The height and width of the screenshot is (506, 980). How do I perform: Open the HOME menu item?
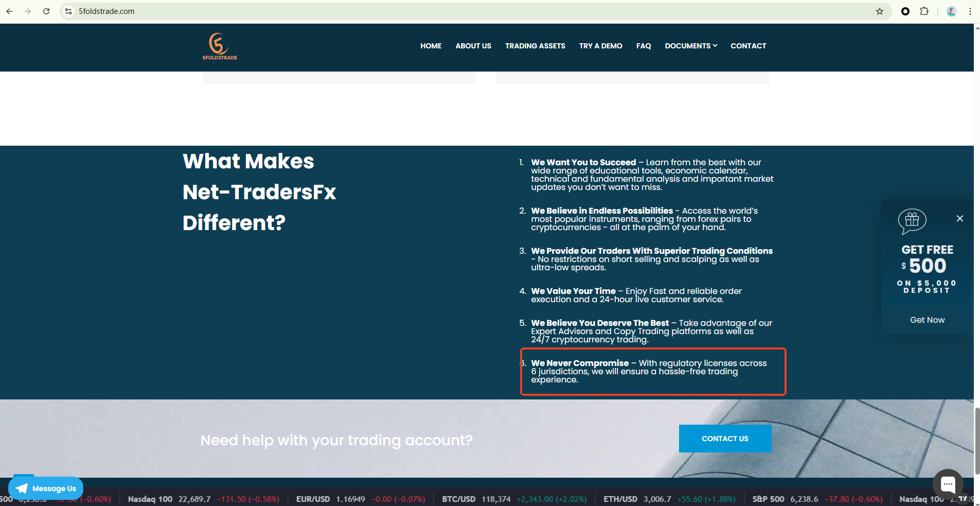pyautogui.click(x=431, y=46)
